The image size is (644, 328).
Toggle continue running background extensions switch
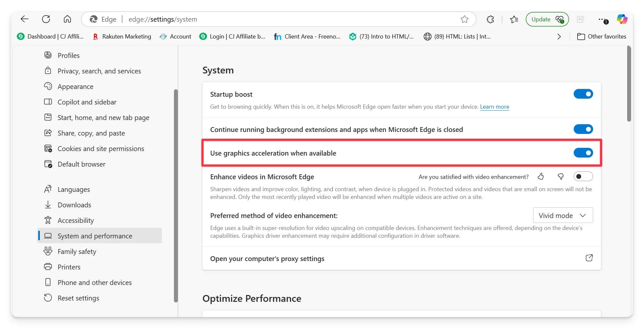[583, 129]
